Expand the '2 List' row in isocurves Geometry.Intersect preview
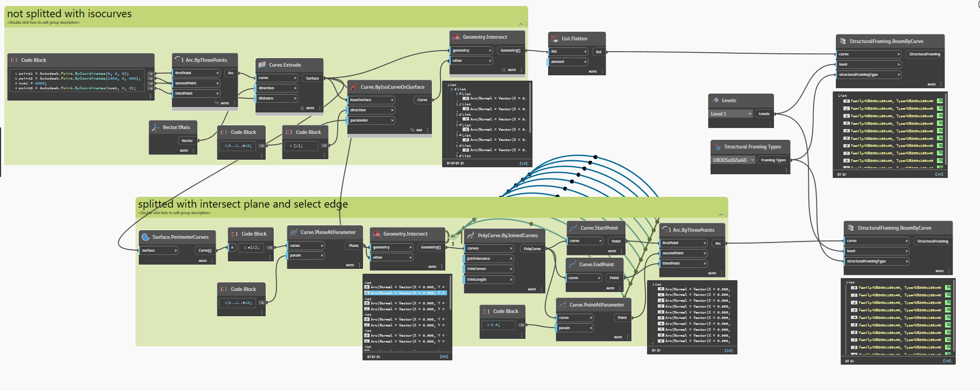 pos(458,115)
